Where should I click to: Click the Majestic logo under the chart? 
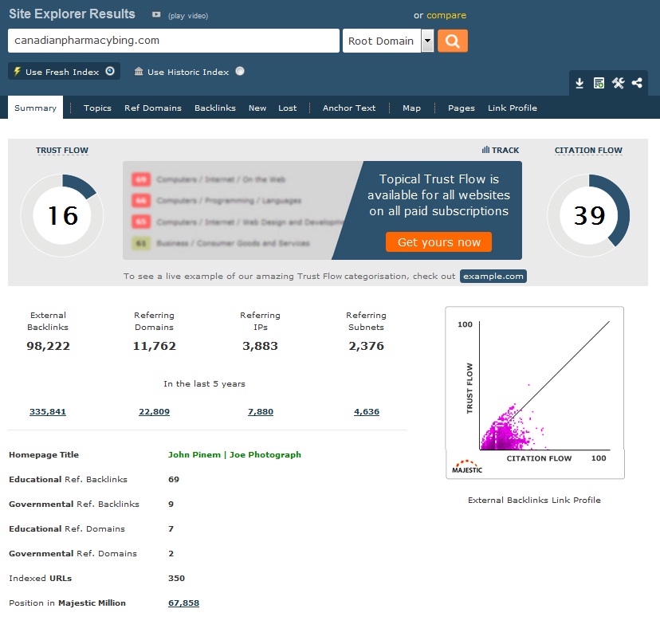[x=467, y=467]
